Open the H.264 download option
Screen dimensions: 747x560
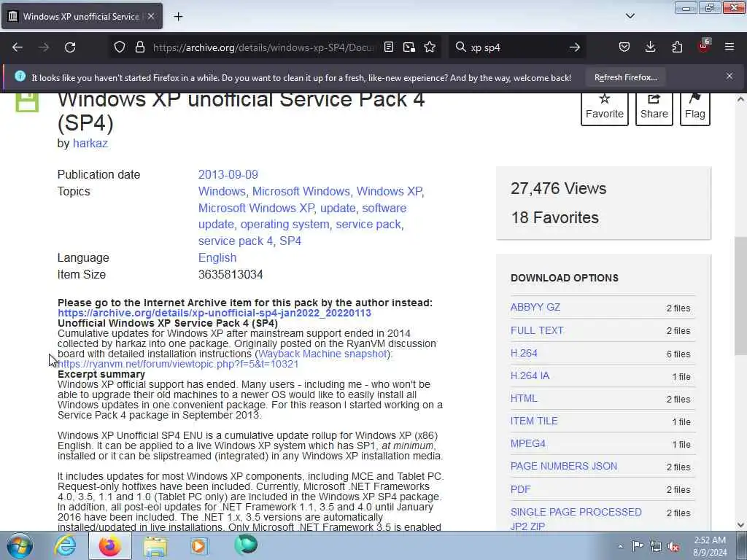[x=524, y=353]
